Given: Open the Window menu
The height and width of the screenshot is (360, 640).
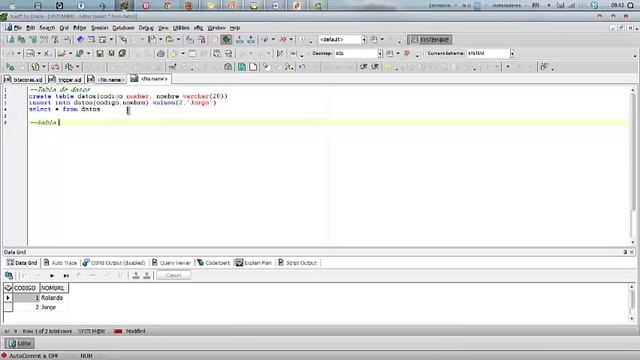Looking at the screenshot, I should 216,28.
